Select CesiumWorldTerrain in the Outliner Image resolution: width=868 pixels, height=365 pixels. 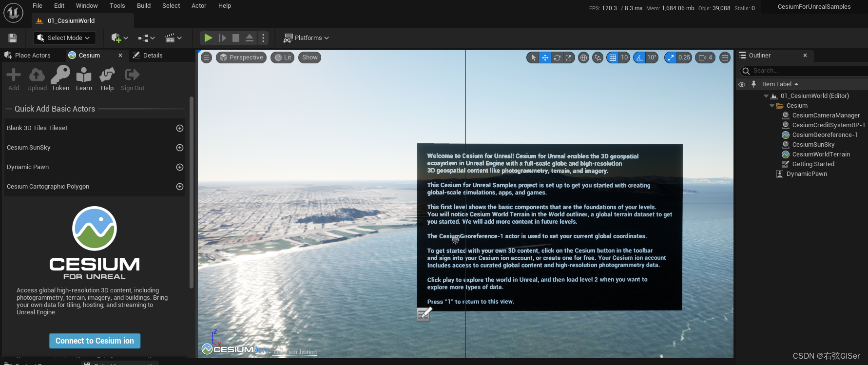point(821,154)
